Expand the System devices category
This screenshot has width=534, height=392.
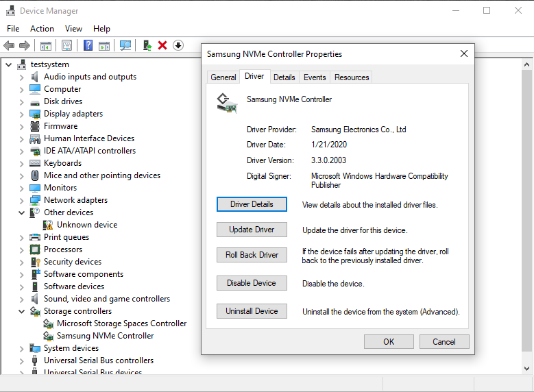coord(21,349)
